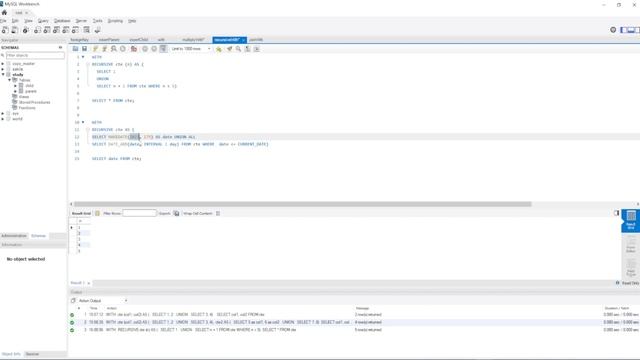Click Create new table icon in main toolbar

coord(47,30)
